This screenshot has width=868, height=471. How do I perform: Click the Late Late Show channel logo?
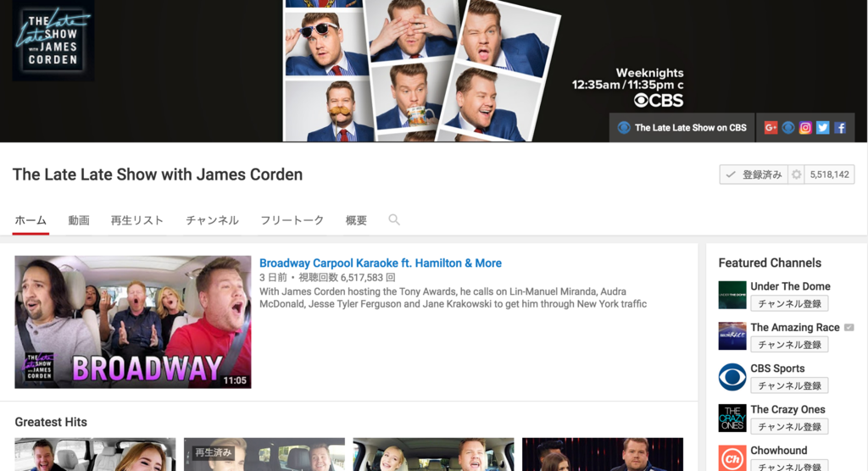pos(53,41)
